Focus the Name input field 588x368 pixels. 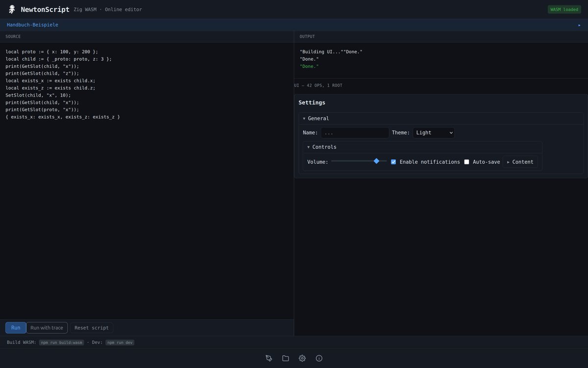point(355,132)
